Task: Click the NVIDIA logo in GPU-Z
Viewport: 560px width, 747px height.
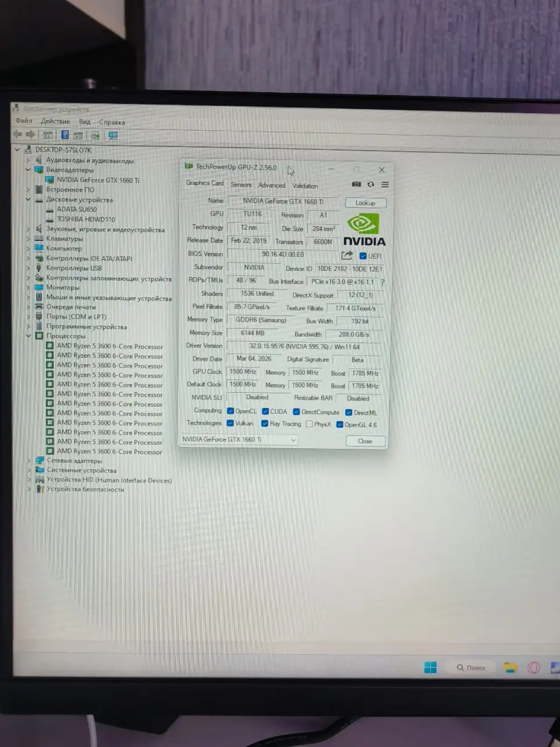Action: [364, 230]
